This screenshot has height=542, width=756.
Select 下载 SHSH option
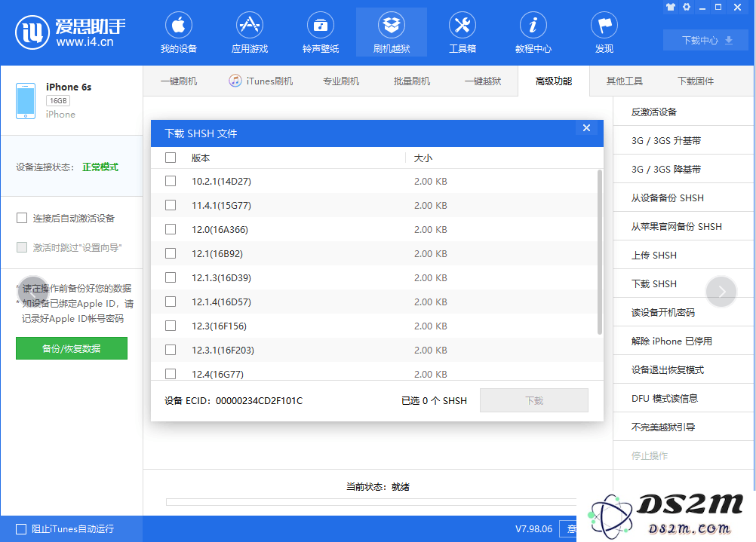(684, 283)
